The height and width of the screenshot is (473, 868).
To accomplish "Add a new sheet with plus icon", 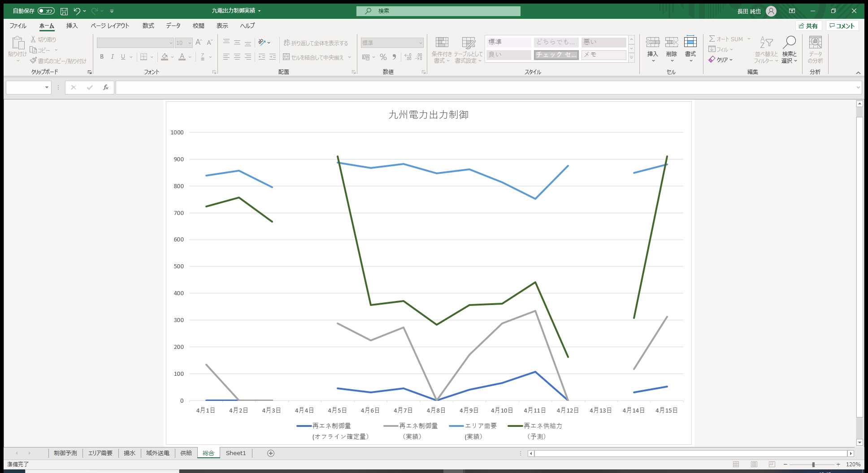I will 271,453.
